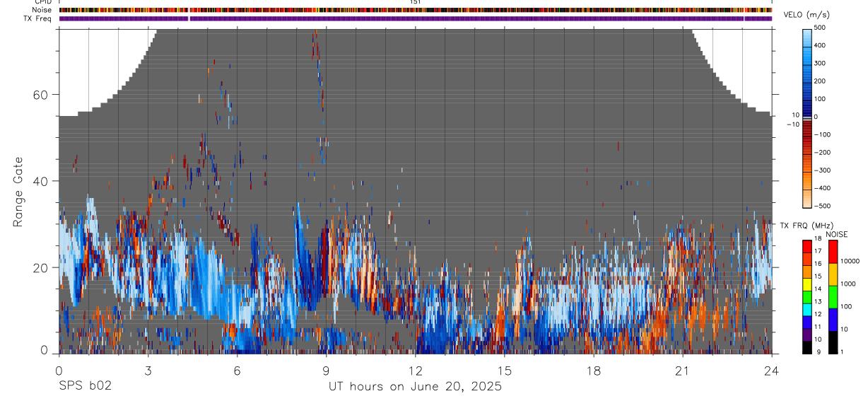Click the green 13–14 MHz TX frequency swatch
Viewport: 868px width, 401px height.
(x=807, y=296)
